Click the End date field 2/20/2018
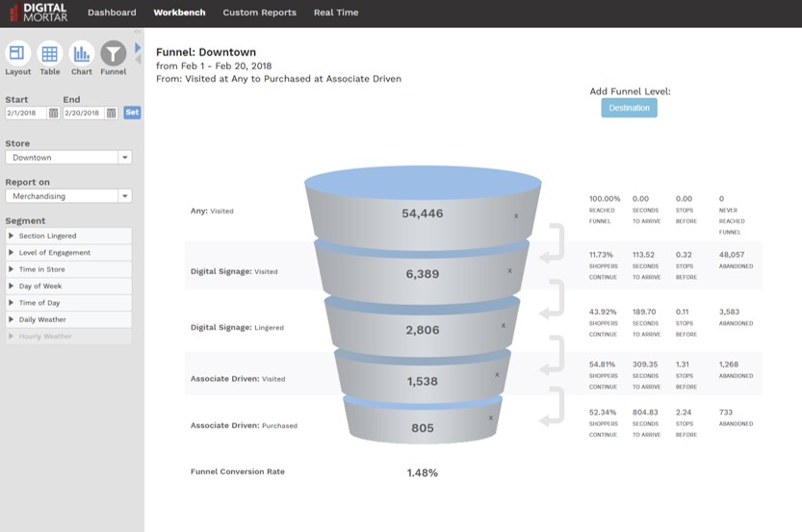This screenshot has width=802, height=532. pyautogui.click(x=84, y=113)
